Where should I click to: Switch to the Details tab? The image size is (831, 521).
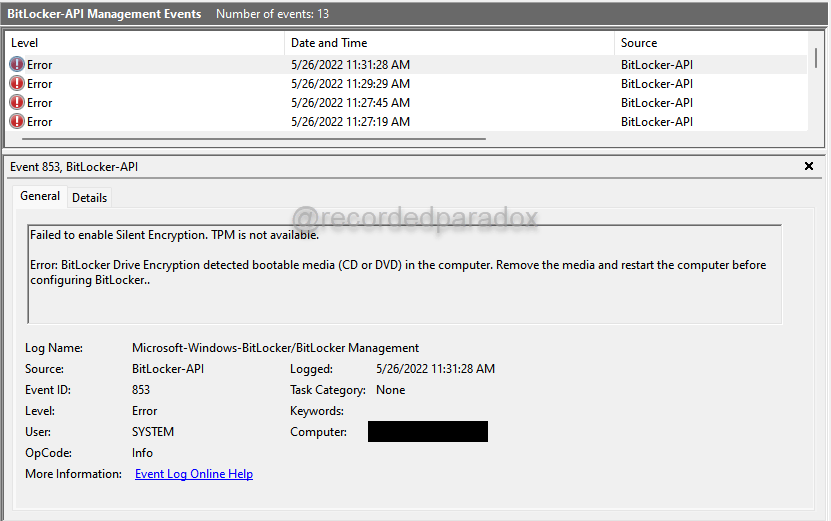(x=90, y=198)
